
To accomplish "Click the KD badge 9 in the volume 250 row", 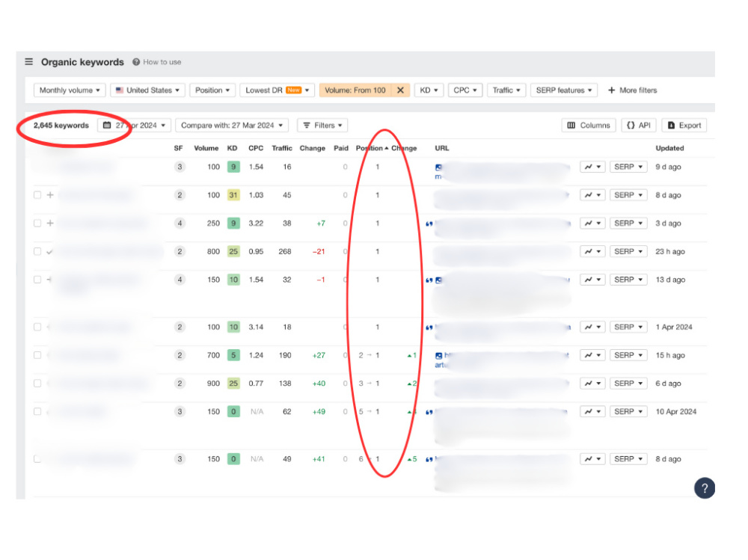I will (x=233, y=224).
